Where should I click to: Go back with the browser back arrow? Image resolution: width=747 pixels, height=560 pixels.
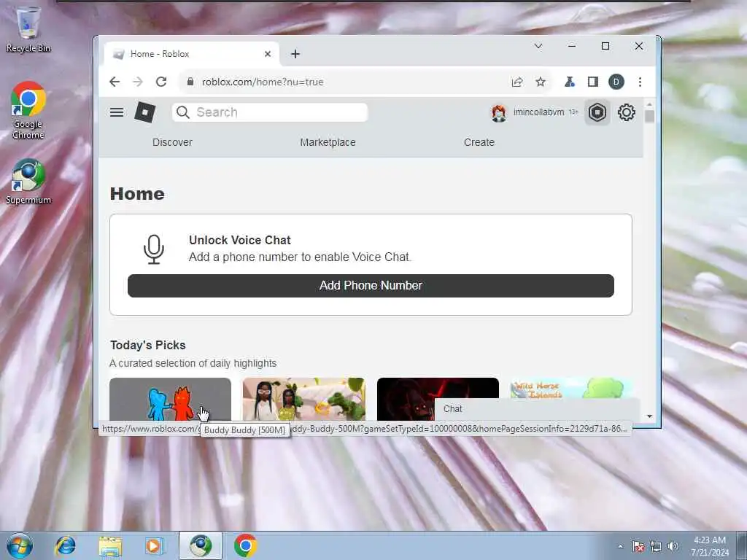tap(115, 82)
